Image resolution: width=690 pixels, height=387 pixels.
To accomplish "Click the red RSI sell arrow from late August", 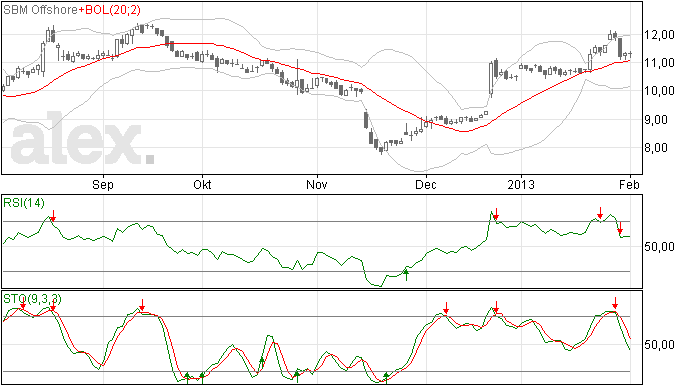I will pyautogui.click(x=53, y=215).
